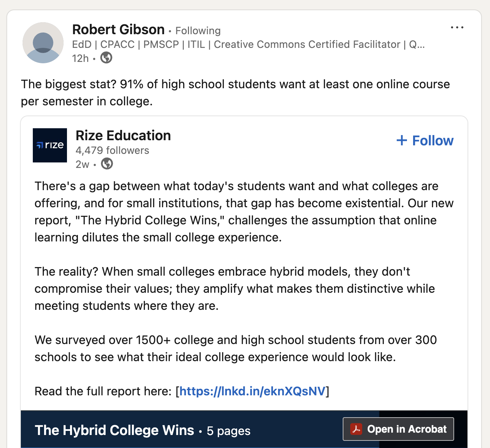Open The Hybrid College Wins document title
Image resolution: width=490 pixels, height=448 pixels.
point(114,430)
